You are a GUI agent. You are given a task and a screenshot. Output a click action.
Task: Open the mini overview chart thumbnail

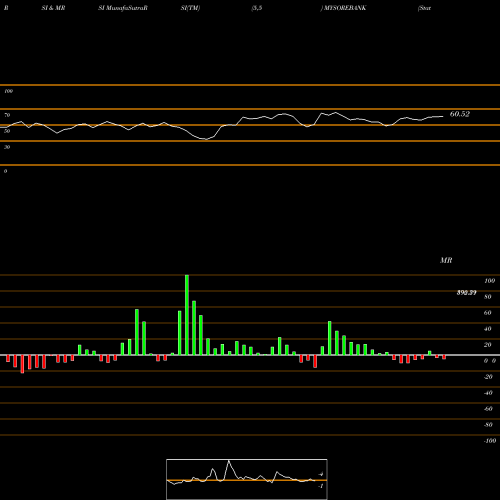pyautogui.click(x=247, y=479)
